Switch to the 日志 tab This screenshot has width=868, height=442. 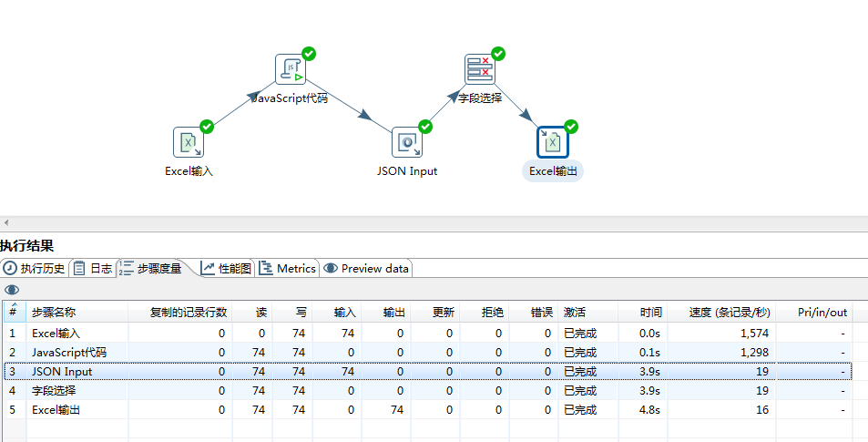(93, 268)
